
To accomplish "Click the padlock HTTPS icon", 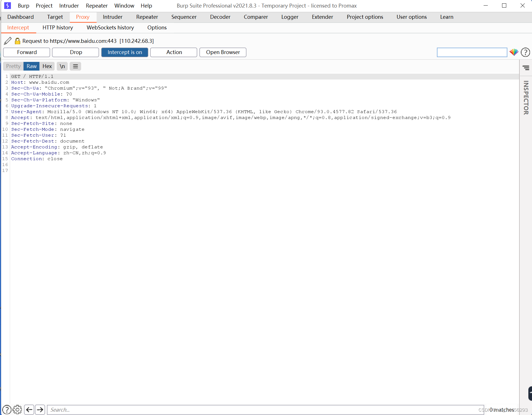I will coord(17,41).
